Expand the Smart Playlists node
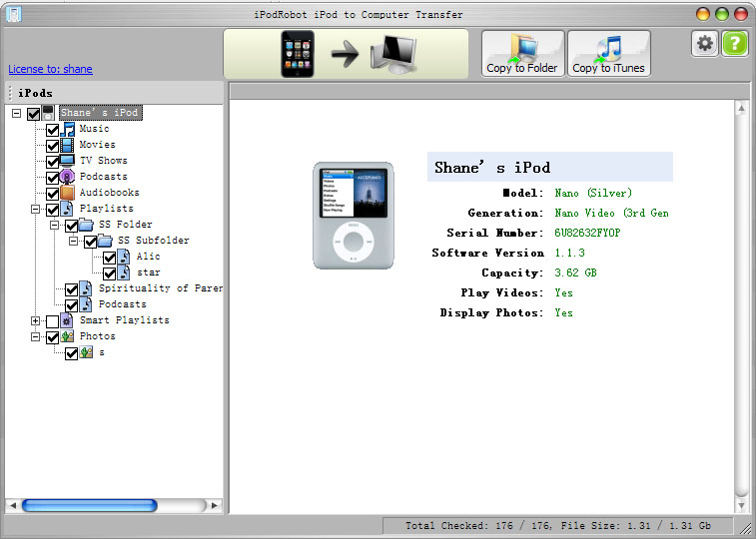Screen dimensions: 756x539 tap(35, 320)
